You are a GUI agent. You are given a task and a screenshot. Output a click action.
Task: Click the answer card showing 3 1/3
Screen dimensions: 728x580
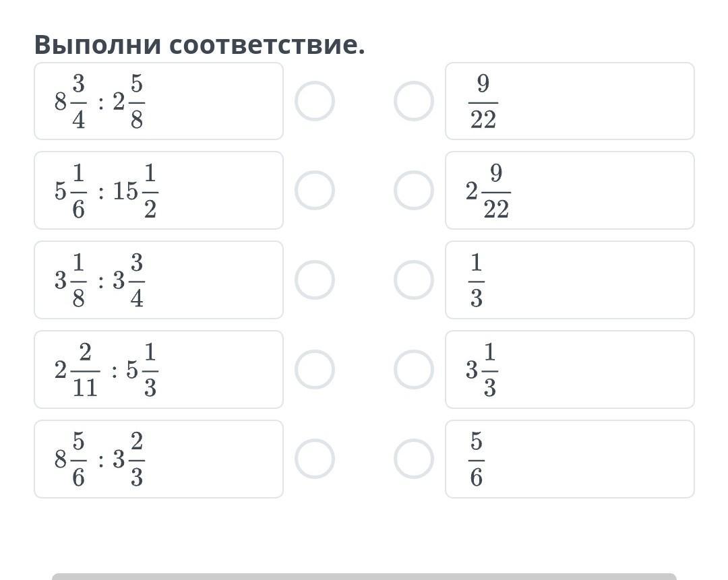coord(570,369)
